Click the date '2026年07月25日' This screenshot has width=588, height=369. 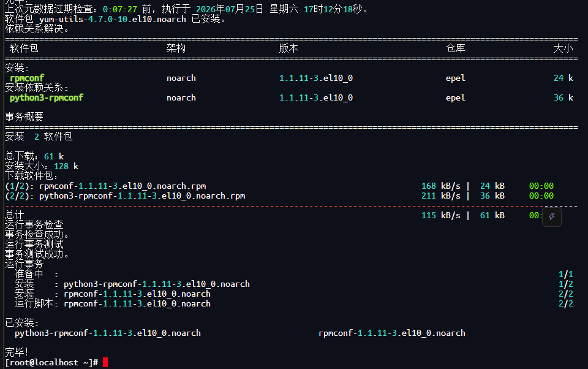(x=230, y=9)
